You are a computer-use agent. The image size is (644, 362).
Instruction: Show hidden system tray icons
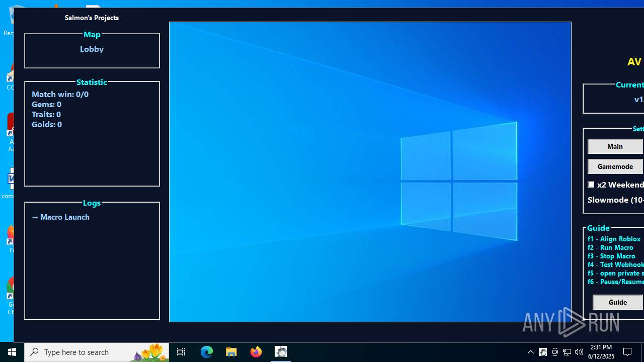tap(531, 352)
